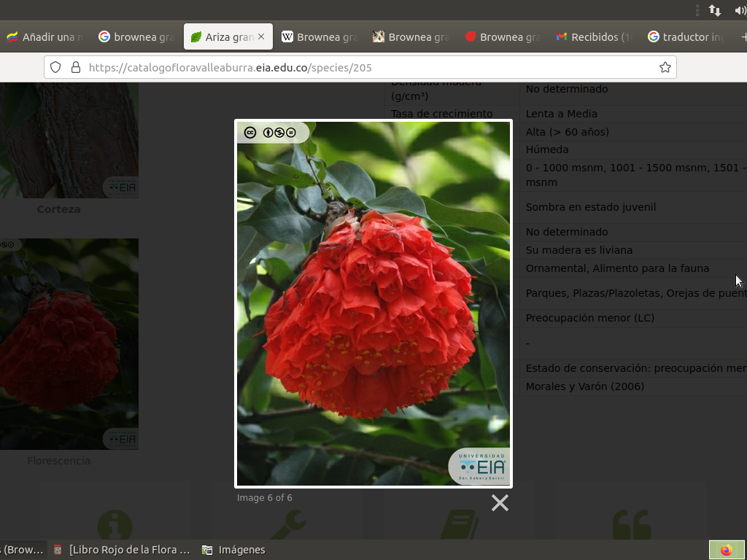Switch to the Añadir una tab
Image resolution: width=747 pixels, height=560 pixels.
45,36
